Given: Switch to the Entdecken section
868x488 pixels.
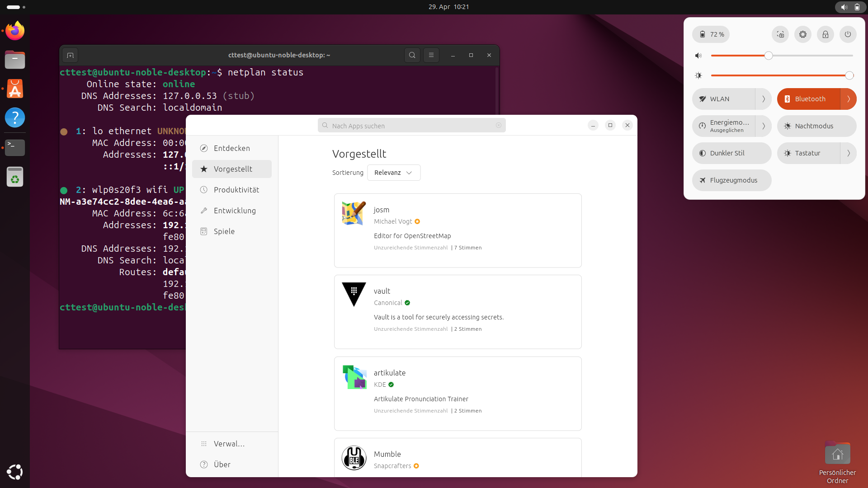Looking at the screenshot, I should [232, 148].
